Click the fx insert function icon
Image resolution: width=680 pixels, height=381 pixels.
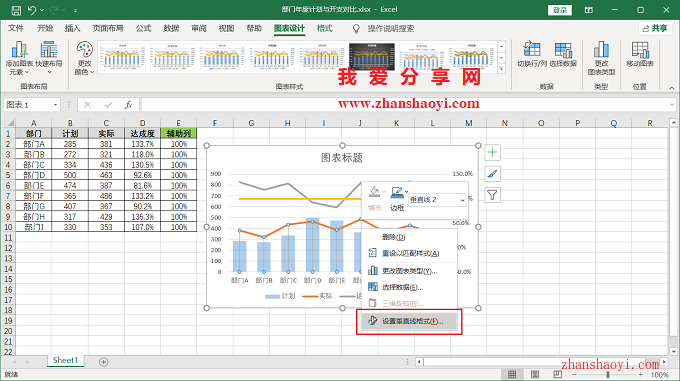(x=128, y=105)
